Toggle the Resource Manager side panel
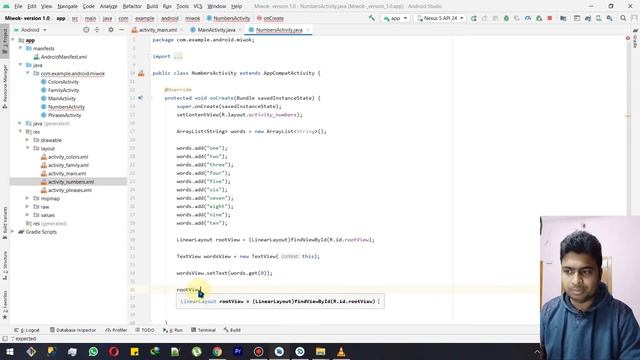 [5, 87]
